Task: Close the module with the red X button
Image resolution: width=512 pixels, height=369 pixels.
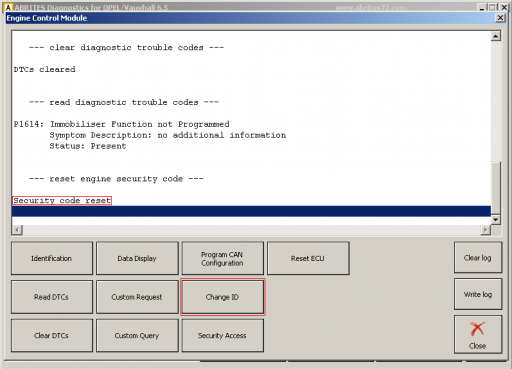Action: coord(478,335)
